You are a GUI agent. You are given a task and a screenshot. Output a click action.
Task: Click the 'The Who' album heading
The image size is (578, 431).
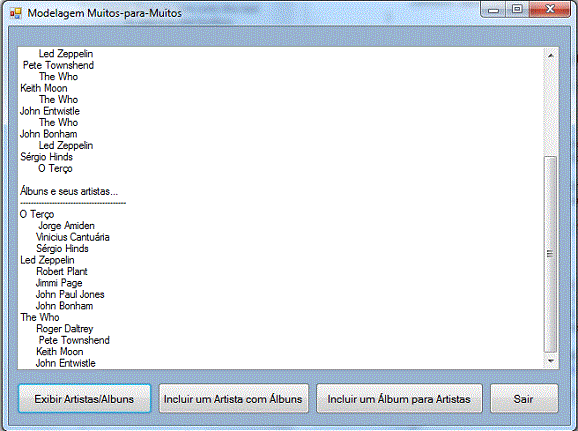[x=40, y=317]
